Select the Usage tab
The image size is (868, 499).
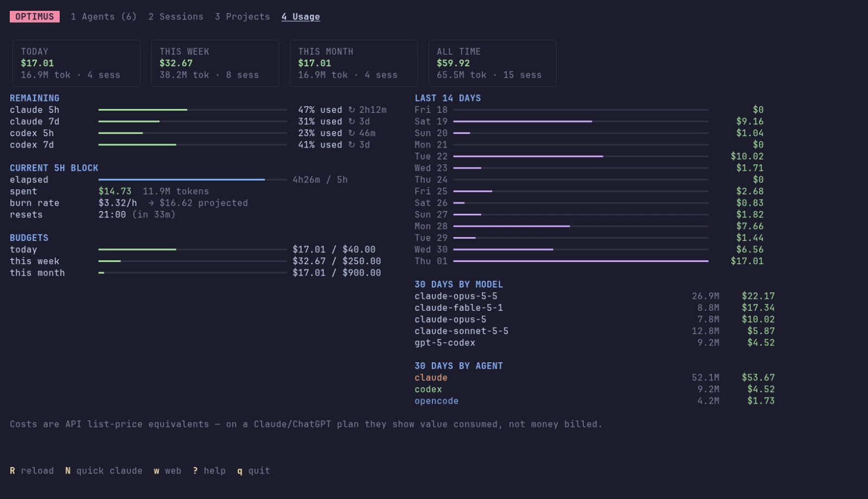[301, 17]
